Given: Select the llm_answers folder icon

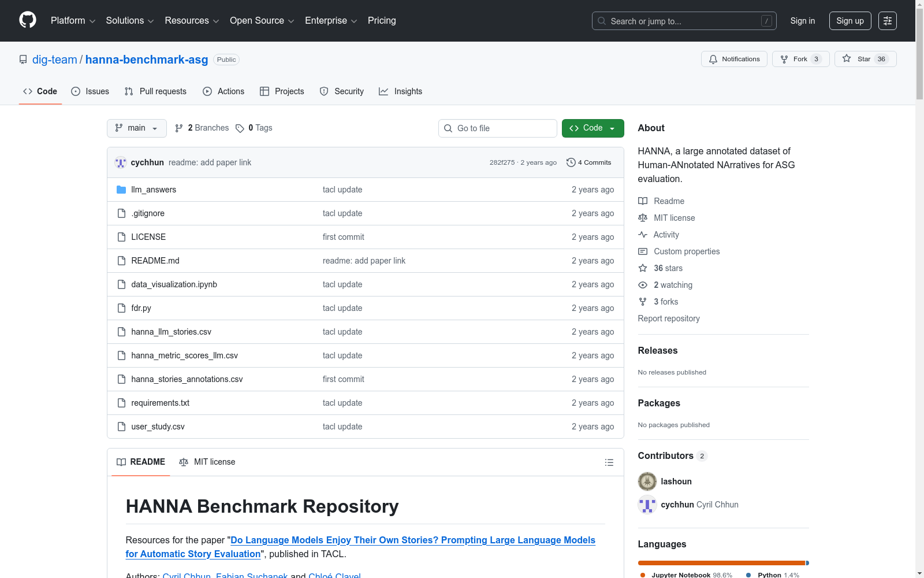Looking at the screenshot, I should coord(121,190).
